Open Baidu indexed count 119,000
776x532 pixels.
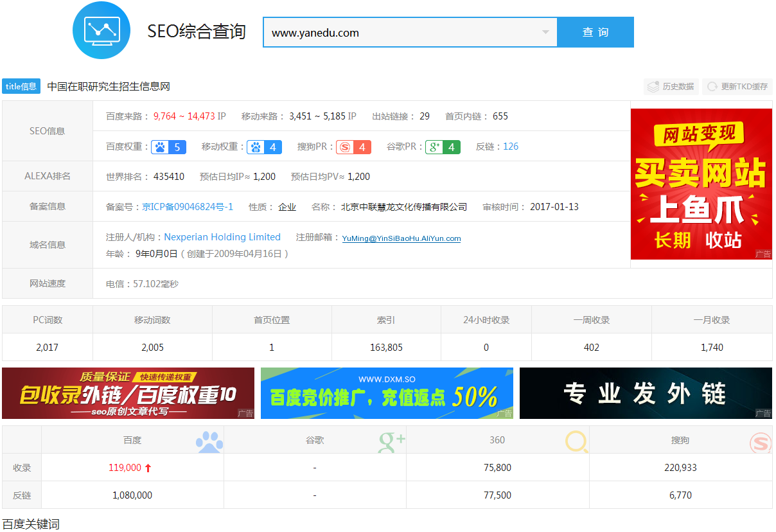click(125, 468)
